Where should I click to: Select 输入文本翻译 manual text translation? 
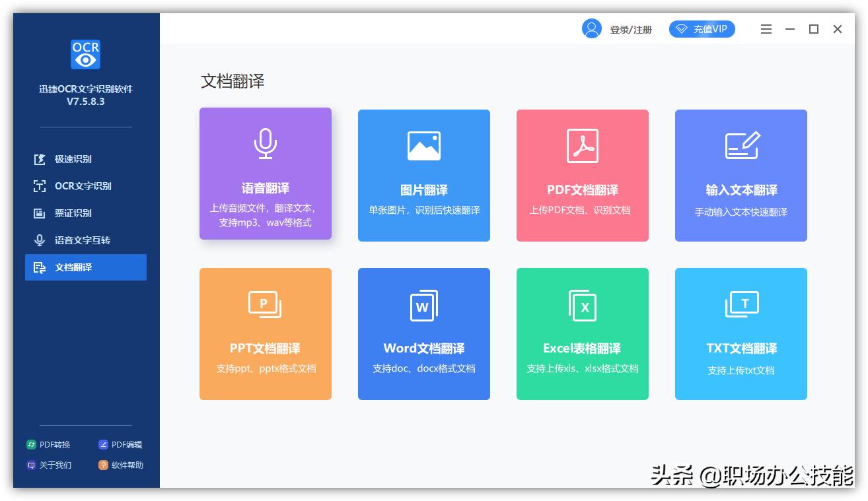coord(741,175)
